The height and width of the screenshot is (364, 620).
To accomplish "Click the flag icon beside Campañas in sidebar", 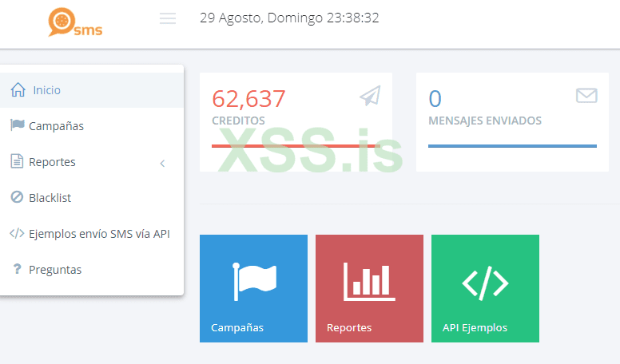I will [18, 125].
